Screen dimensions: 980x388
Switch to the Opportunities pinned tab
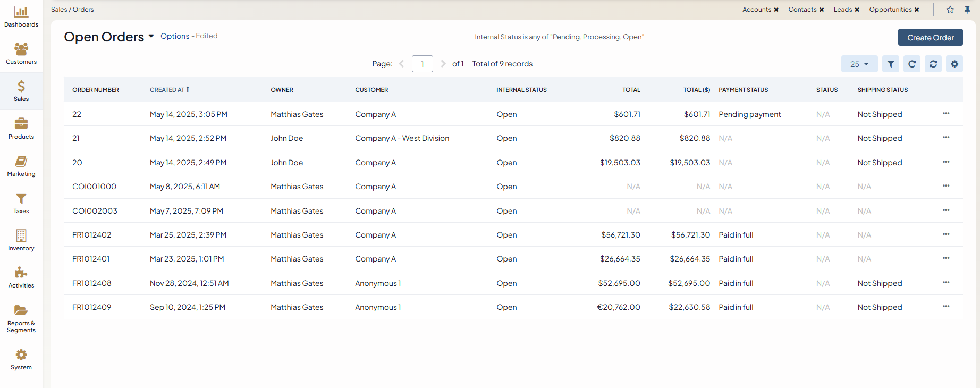click(x=890, y=10)
